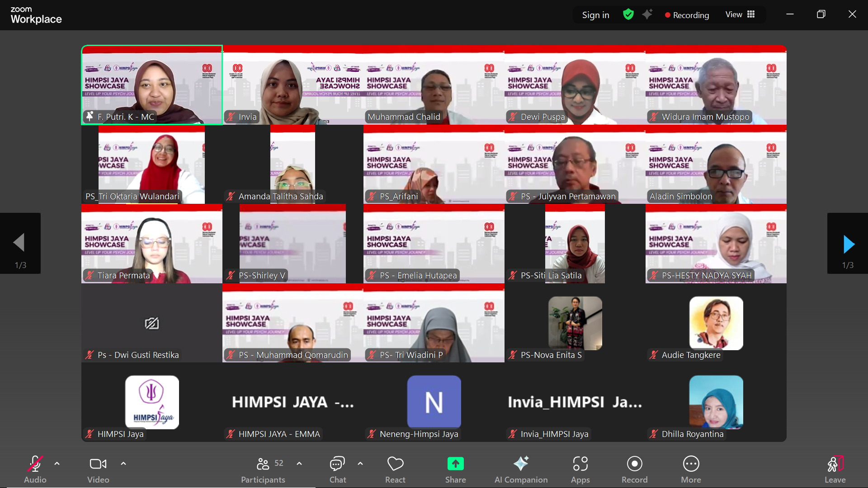Leave the meeting
Screen dimensions: 868x488
[x=835, y=470]
